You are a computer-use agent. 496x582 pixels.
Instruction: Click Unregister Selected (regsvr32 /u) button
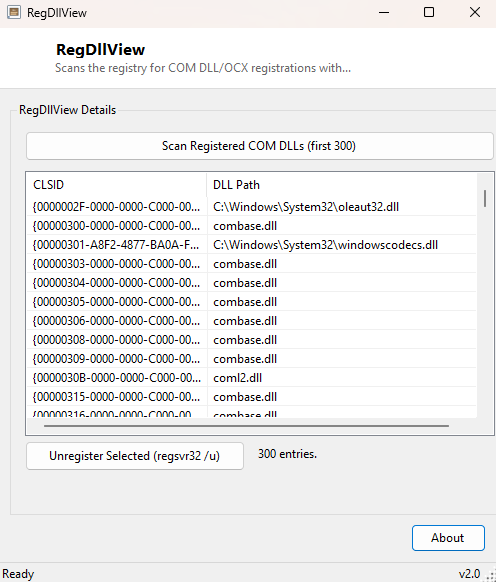pos(135,456)
